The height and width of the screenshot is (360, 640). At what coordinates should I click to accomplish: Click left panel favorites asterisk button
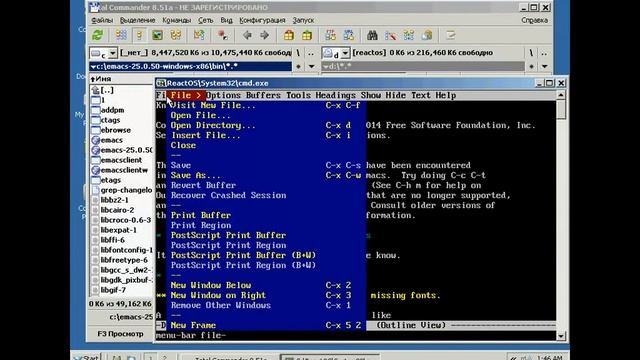click(298, 67)
